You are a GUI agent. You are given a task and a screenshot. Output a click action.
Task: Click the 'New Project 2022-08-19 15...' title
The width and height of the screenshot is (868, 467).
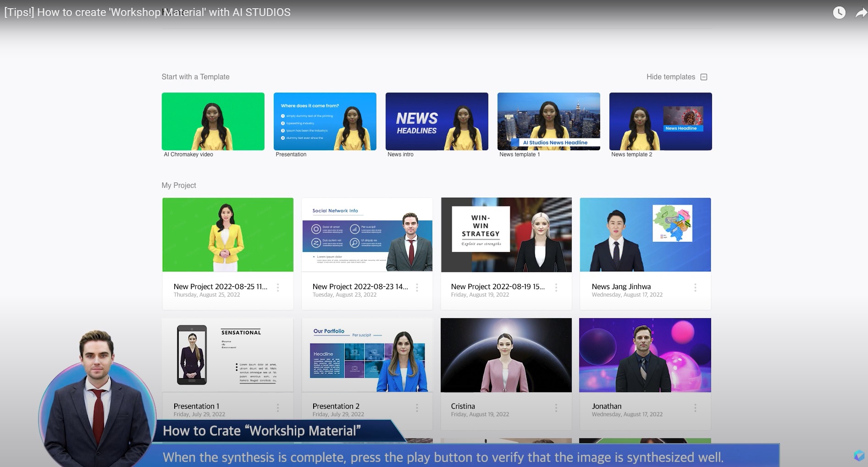pos(498,286)
